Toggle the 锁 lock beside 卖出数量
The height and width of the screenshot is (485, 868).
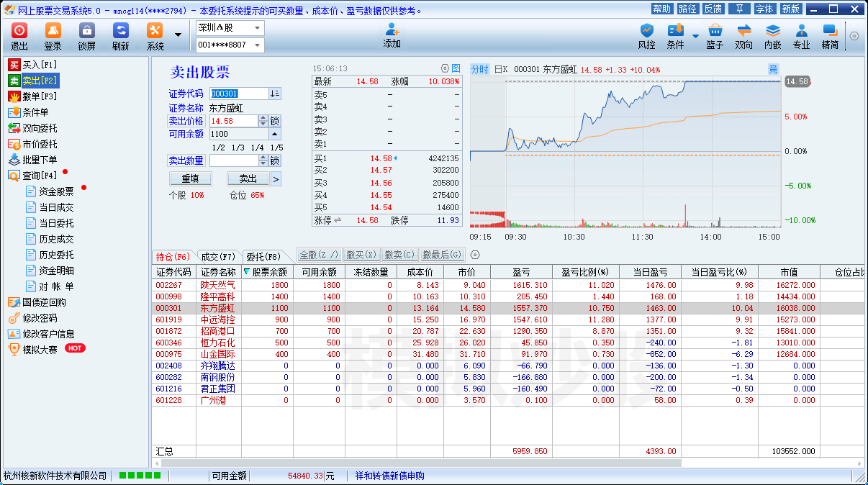coord(275,160)
